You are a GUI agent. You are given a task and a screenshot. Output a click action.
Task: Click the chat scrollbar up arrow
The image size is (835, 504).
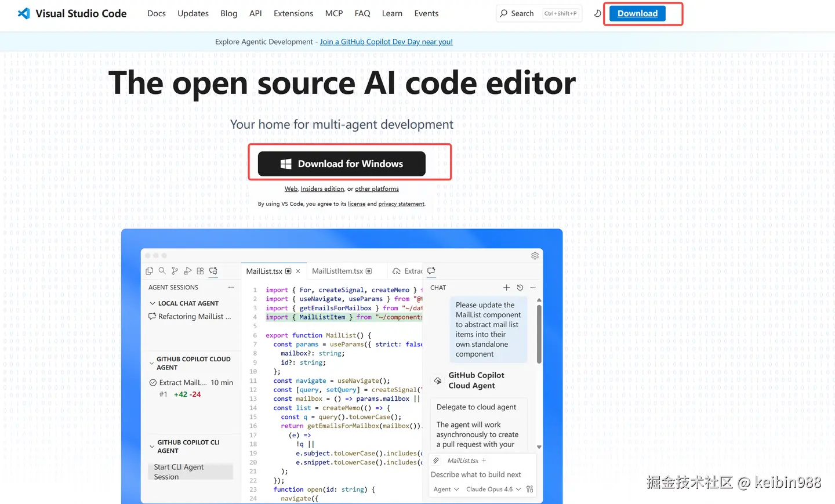[539, 300]
